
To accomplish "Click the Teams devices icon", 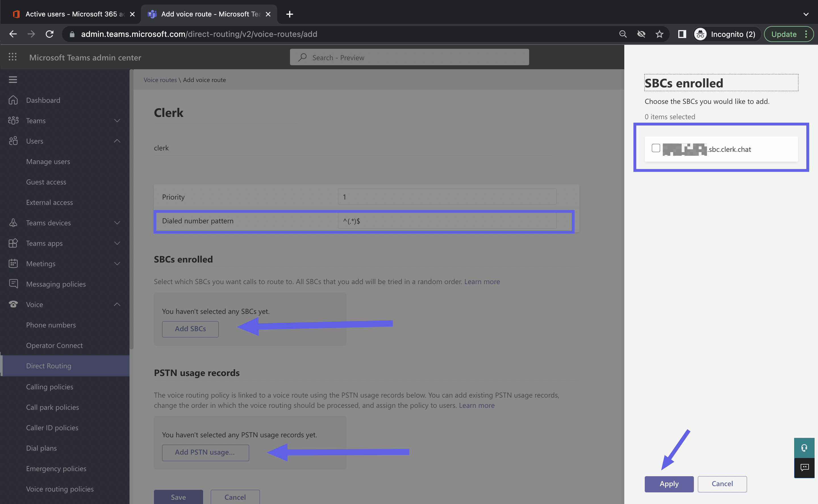I will [13, 223].
